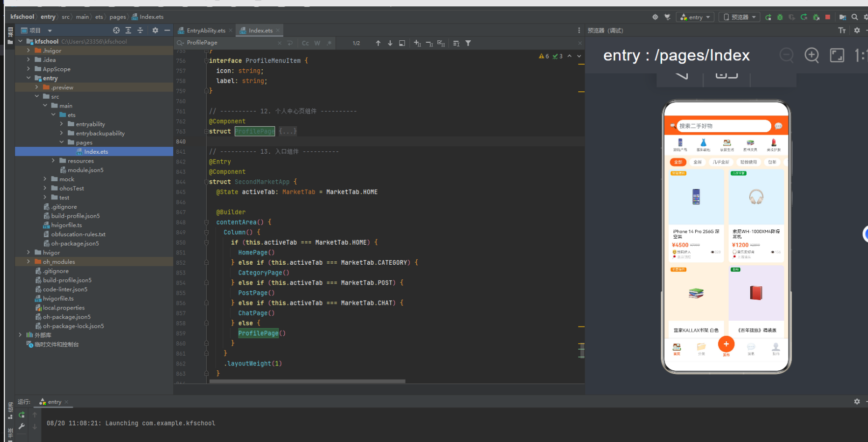
Task: Click the pages breadcrumb in the navigation bar
Action: click(117, 17)
